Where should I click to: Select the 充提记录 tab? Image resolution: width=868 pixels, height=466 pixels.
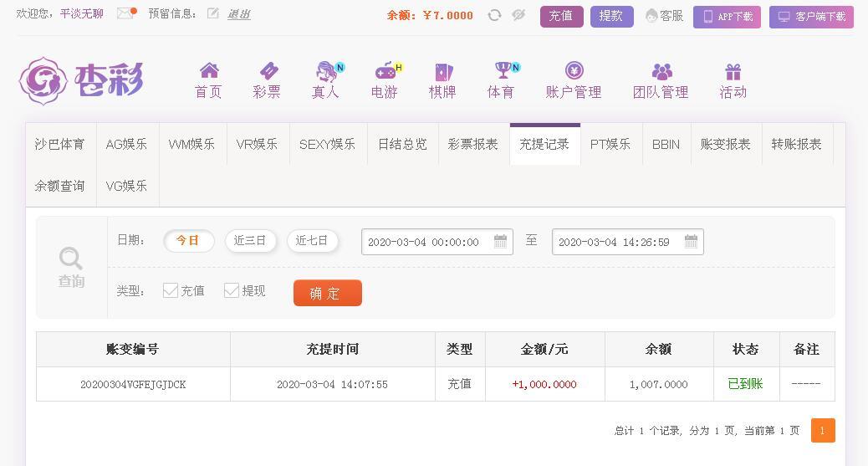point(544,144)
